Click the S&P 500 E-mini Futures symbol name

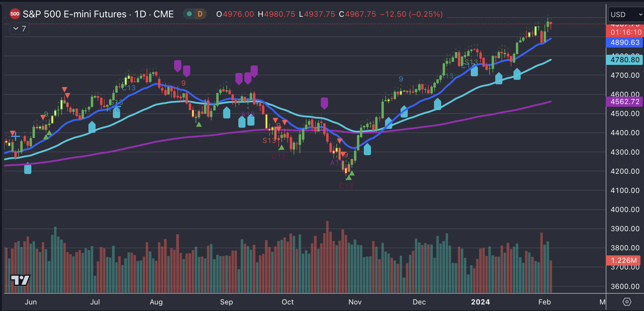[x=75, y=13]
